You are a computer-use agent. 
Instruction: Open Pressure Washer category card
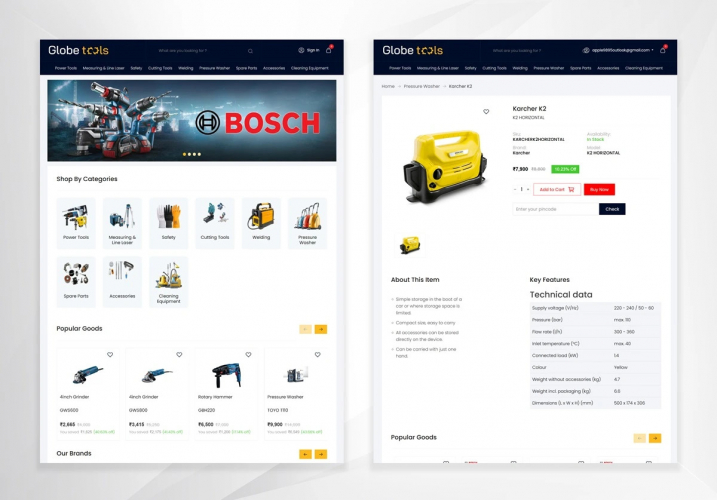pos(307,223)
